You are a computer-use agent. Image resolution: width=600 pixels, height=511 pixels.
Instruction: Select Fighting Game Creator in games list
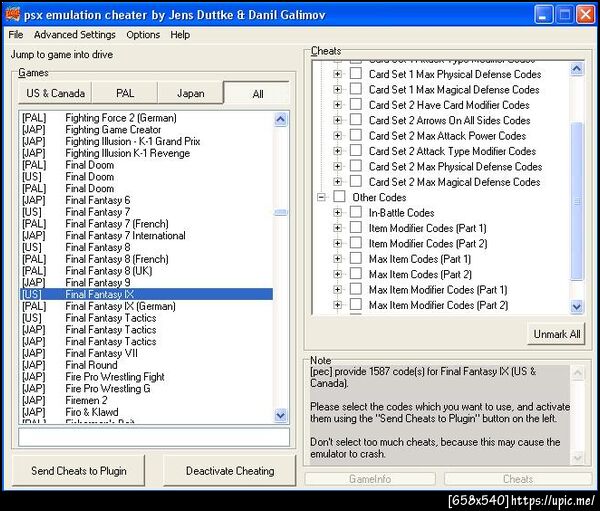tap(147, 129)
